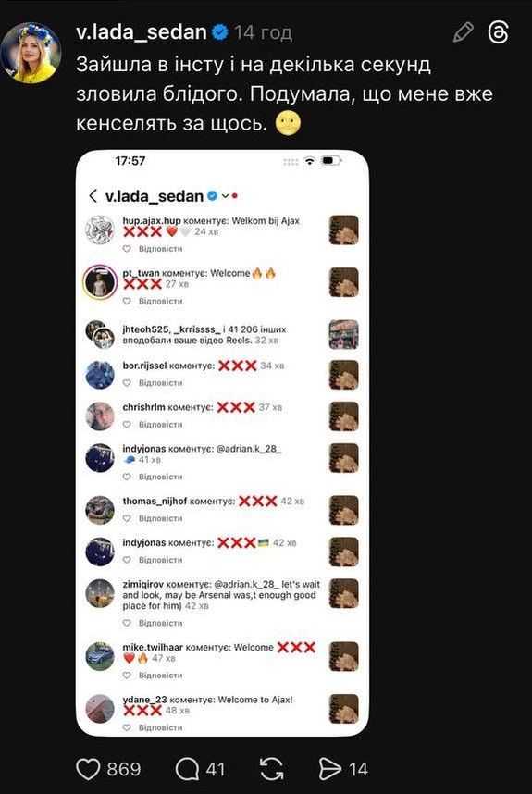This screenshot has width=532, height=794.
Task: Tap the repost arrows icon
Action: pos(271,769)
